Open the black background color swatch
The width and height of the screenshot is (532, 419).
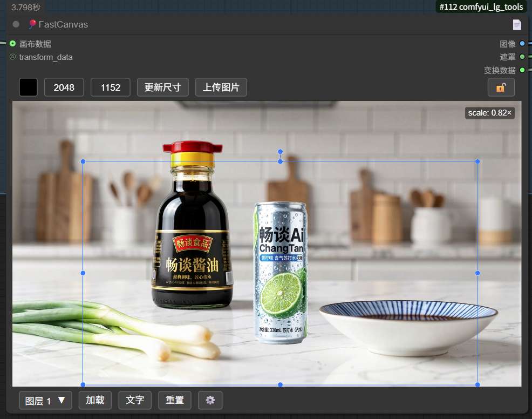(x=28, y=87)
